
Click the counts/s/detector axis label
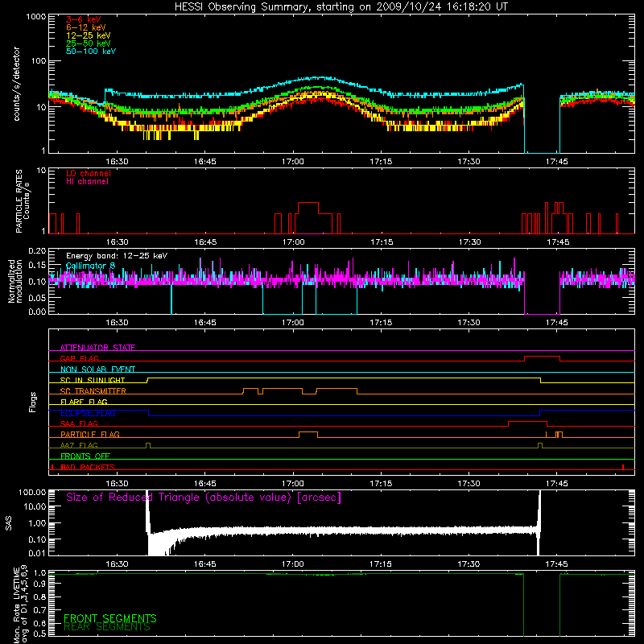pyautogui.click(x=17, y=84)
